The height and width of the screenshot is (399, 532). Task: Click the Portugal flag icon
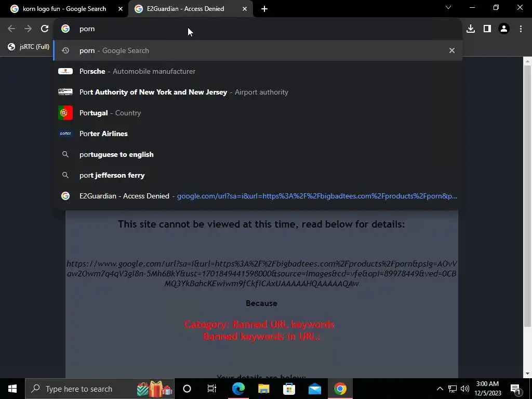[65, 113]
